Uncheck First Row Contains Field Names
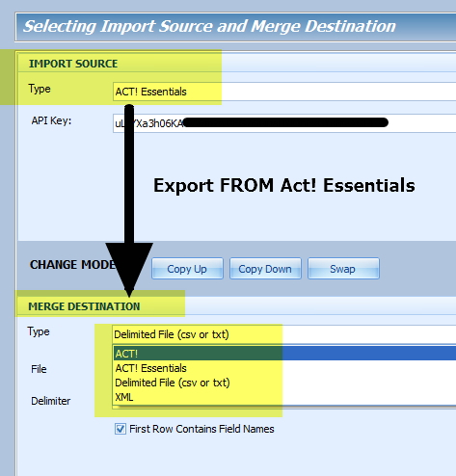Image resolution: width=456 pixels, height=476 pixels. tap(121, 429)
